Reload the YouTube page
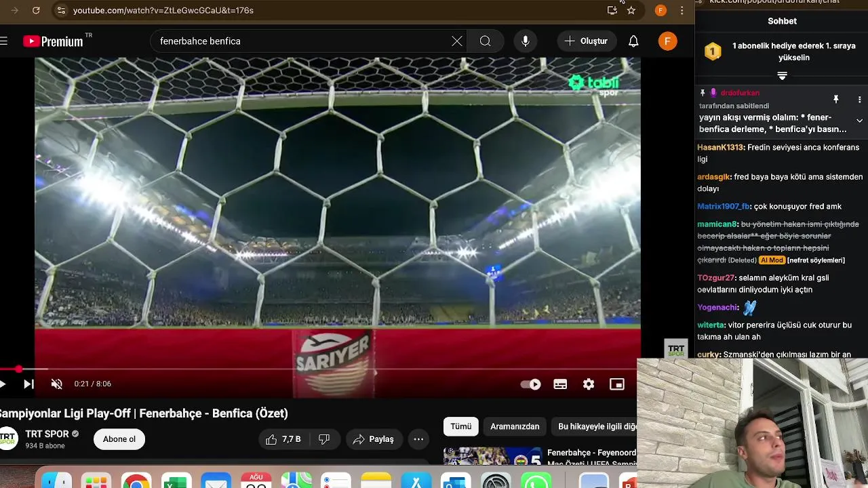868x488 pixels. click(36, 10)
